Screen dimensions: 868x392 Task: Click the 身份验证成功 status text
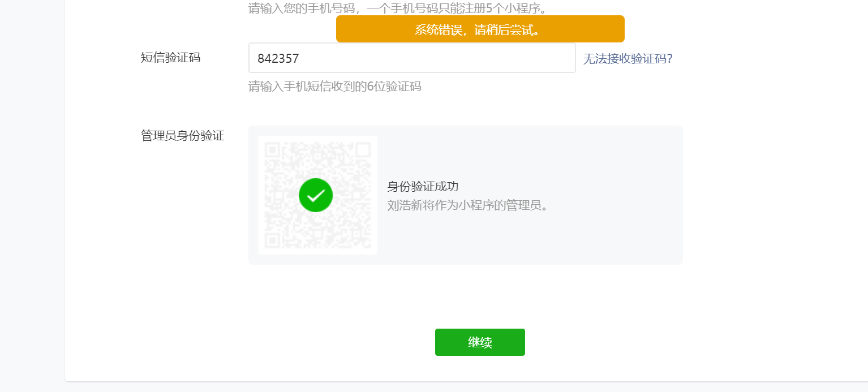tap(423, 187)
